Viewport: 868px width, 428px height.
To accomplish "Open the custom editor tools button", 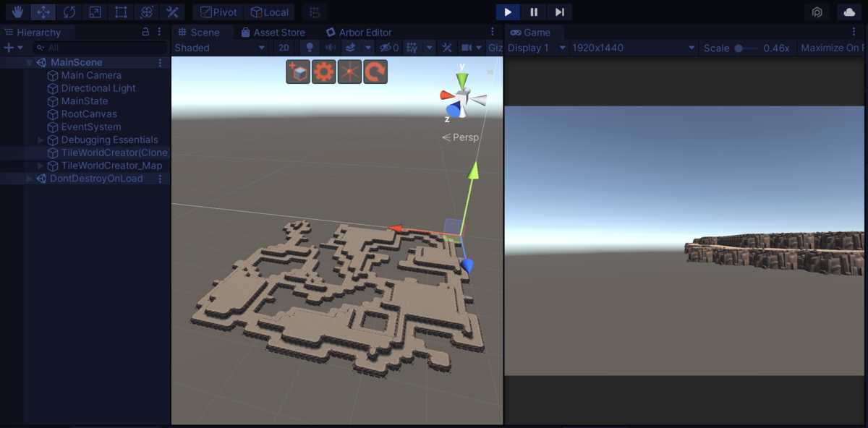I will (x=172, y=12).
